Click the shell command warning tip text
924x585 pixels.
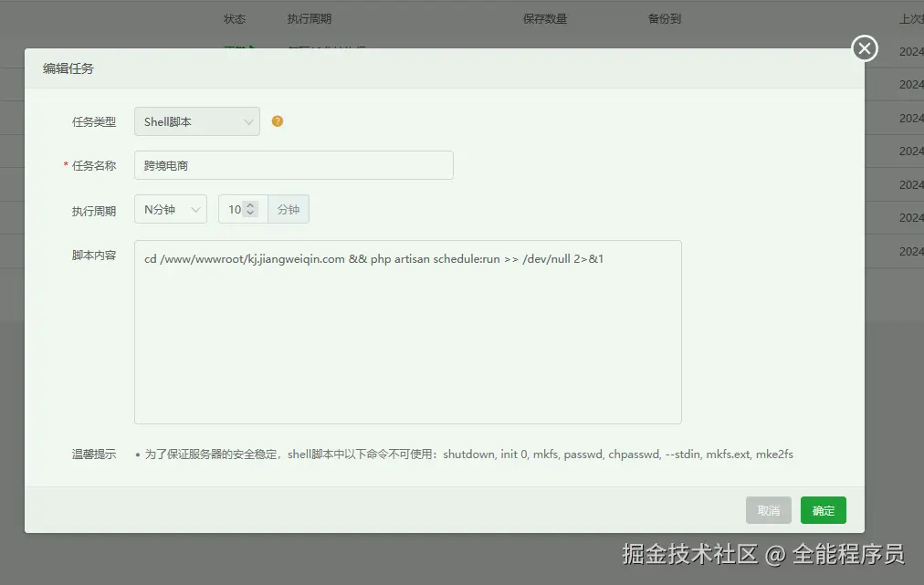[x=469, y=454]
